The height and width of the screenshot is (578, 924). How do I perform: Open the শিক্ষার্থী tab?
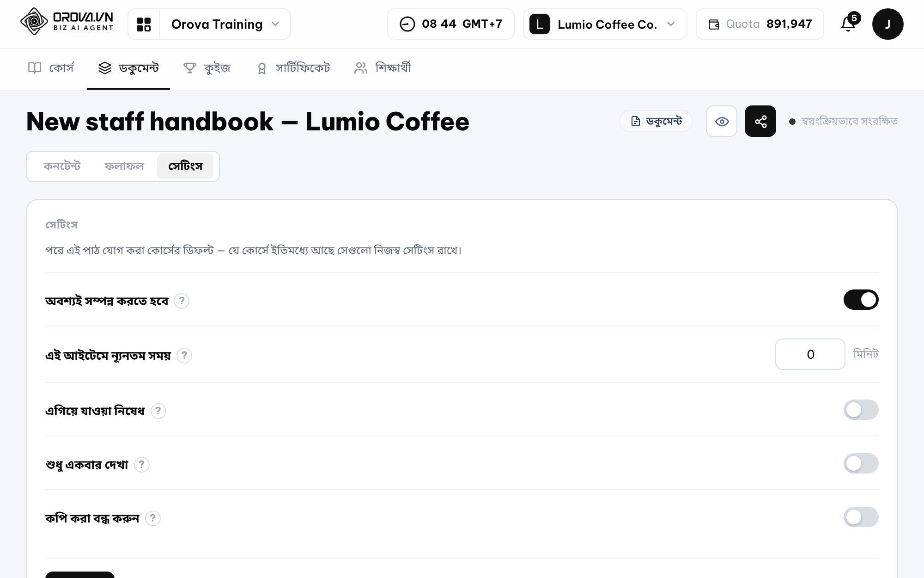pyautogui.click(x=383, y=68)
